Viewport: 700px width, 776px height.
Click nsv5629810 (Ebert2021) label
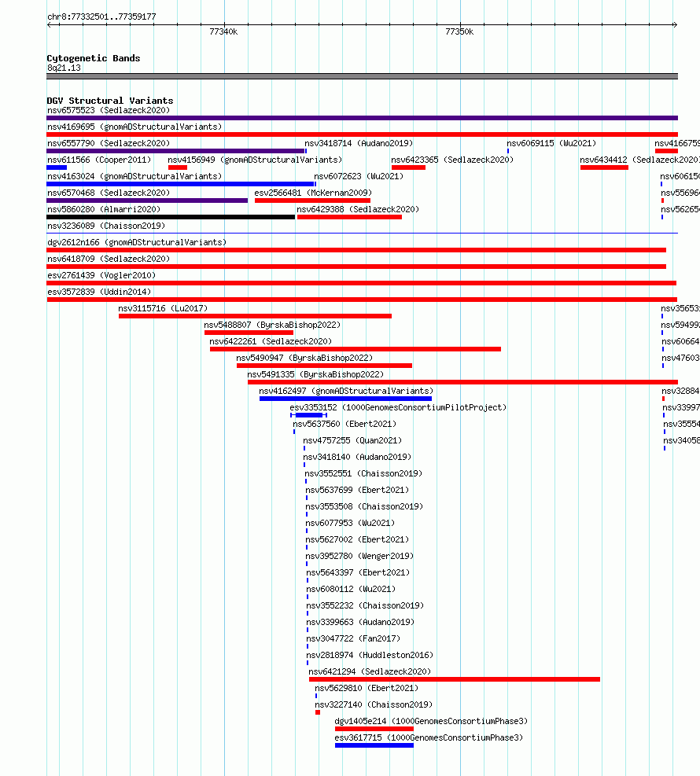tap(367, 688)
